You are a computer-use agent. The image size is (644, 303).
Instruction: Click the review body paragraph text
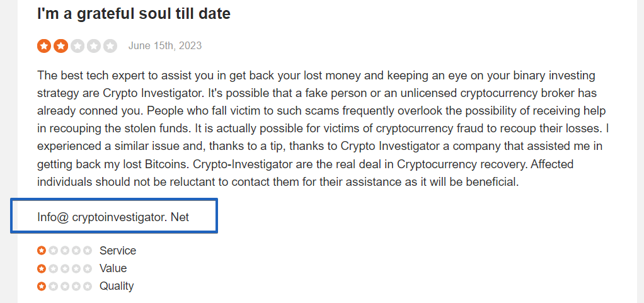pyautogui.click(x=323, y=129)
